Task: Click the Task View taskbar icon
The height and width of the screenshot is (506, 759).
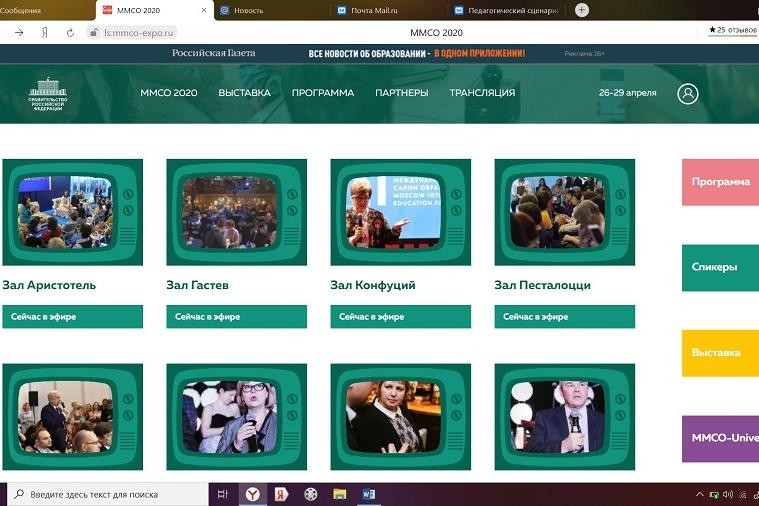Action: tap(223, 494)
